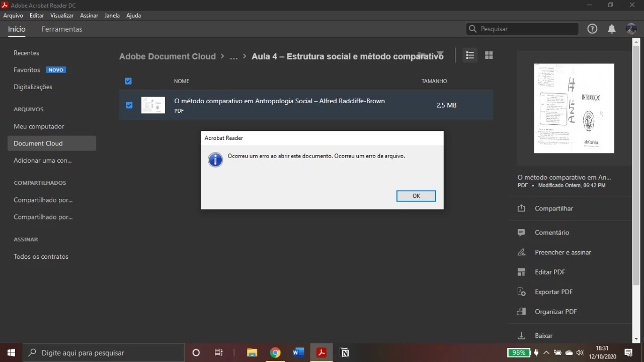Image resolution: width=644 pixels, height=362 pixels.
Task: Open the Assinar menu
Action: pos(89,16)
